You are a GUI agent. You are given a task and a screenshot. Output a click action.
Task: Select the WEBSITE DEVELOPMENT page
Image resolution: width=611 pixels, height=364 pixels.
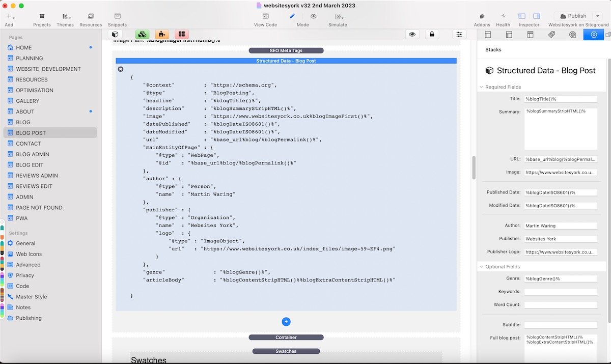pyautogui.click(x=50, y=69)
